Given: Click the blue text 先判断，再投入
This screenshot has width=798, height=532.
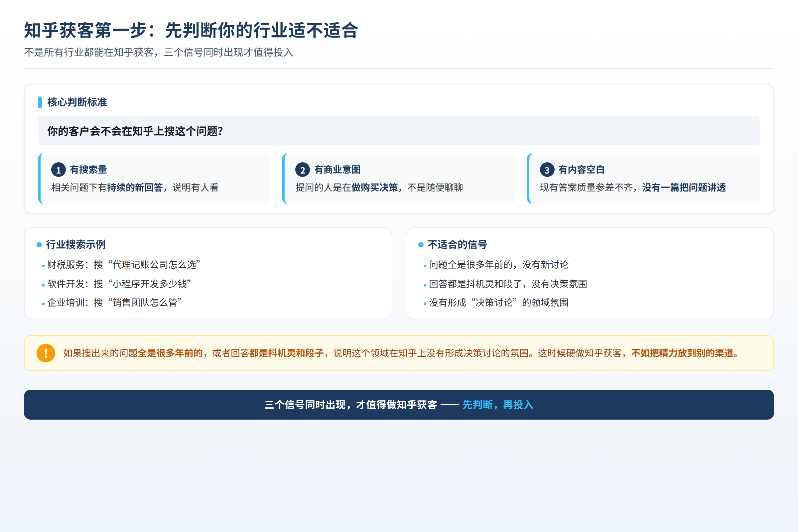Looking at the screenshot, I should [x=498, y=405].
